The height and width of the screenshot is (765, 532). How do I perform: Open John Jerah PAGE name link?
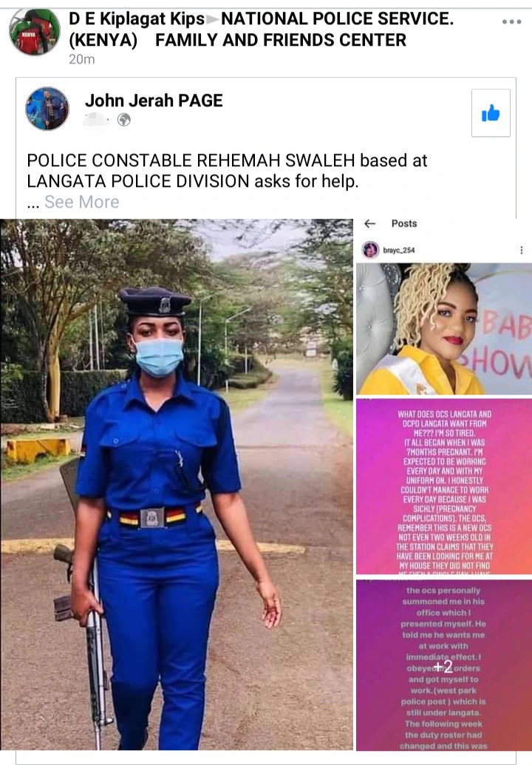click(x=154, y=101)
